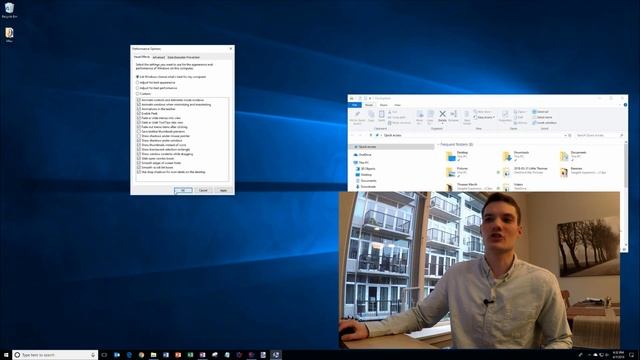Open the Downloads folder in Frequent folders

click(x=516, y=156)
